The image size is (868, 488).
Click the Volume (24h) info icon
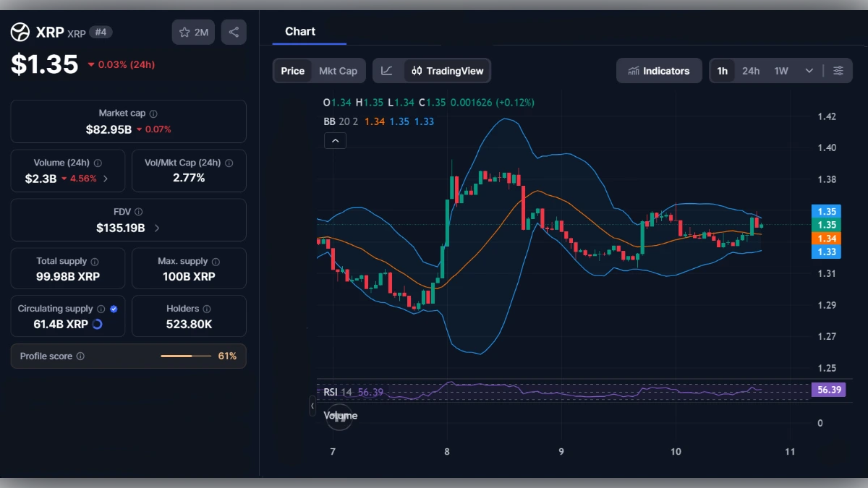coord(99,163)
